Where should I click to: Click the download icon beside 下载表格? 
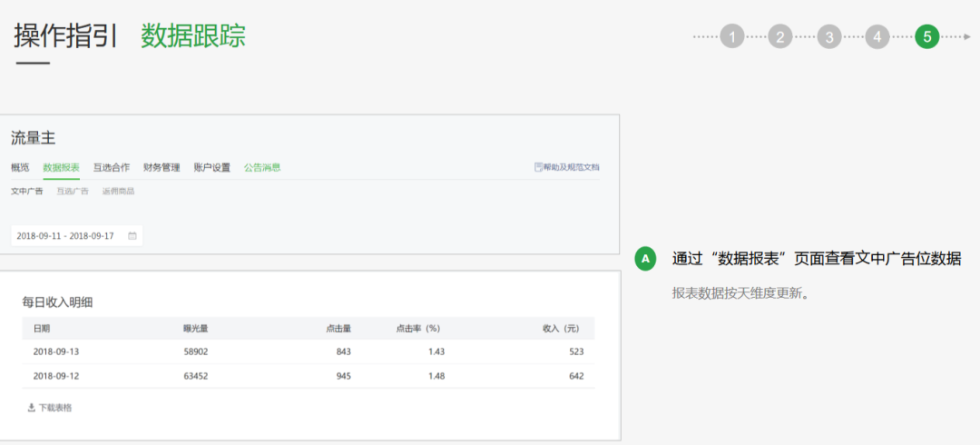point(31,408)
